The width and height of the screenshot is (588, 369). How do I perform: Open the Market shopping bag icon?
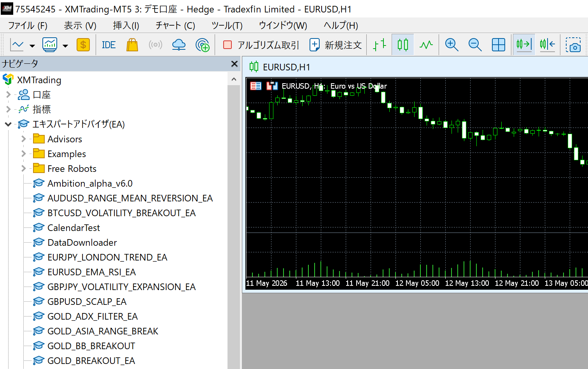132,45
